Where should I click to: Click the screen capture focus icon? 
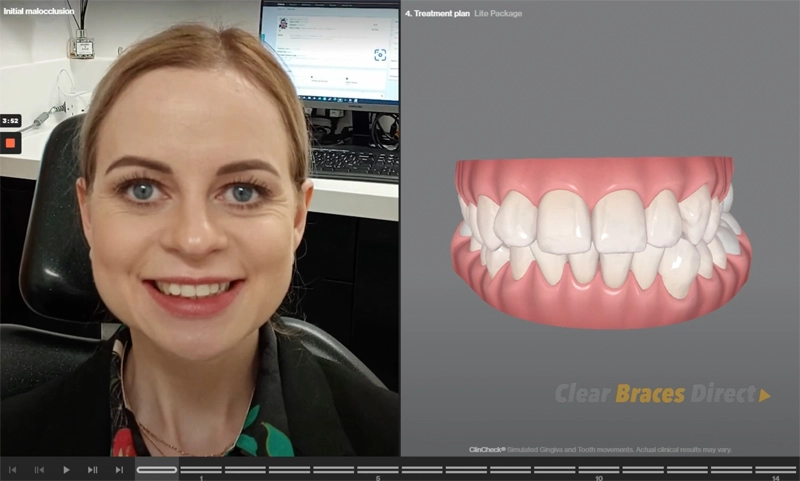[380, 55]
